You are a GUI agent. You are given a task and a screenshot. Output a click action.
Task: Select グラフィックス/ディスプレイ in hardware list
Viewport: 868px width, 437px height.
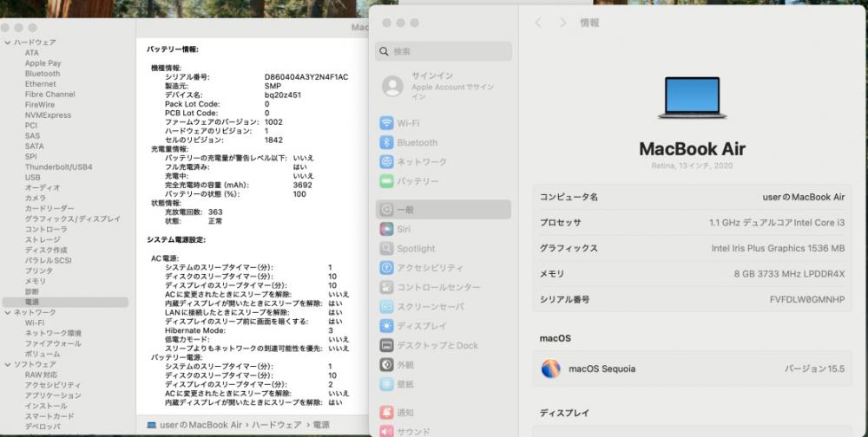click(x=73, y=219)
